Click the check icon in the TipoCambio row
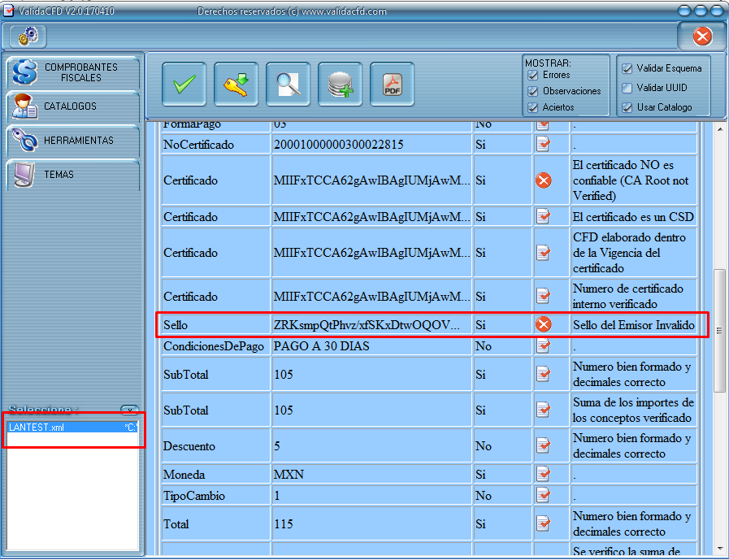This screenshot has height=560, width=729. 543,495
